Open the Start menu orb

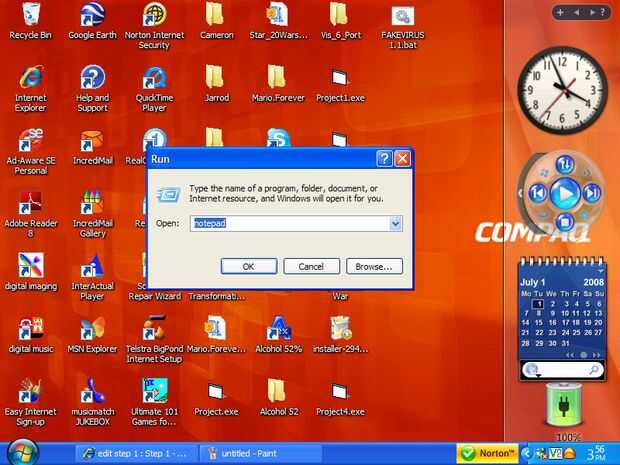pos(23,453)
